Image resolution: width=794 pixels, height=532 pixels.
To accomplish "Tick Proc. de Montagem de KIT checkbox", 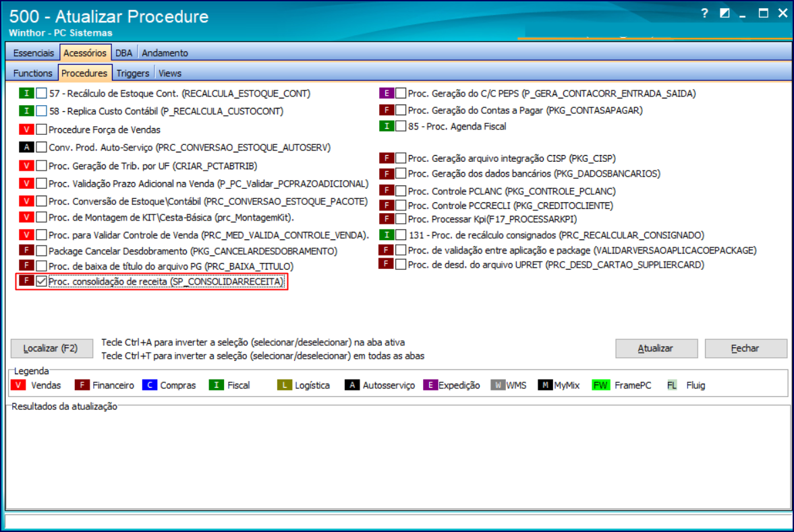I will tap(42, 217).
